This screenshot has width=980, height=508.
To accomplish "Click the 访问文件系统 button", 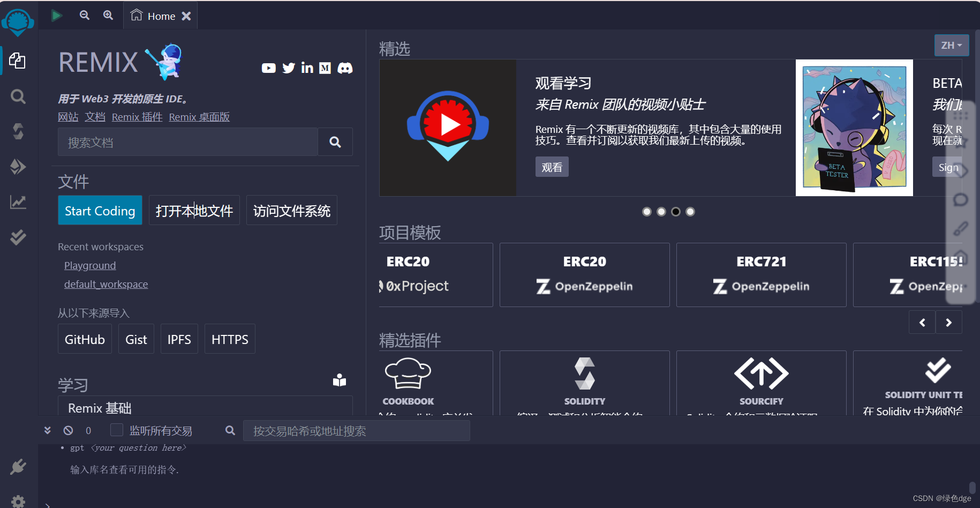I will coord(292,211).
